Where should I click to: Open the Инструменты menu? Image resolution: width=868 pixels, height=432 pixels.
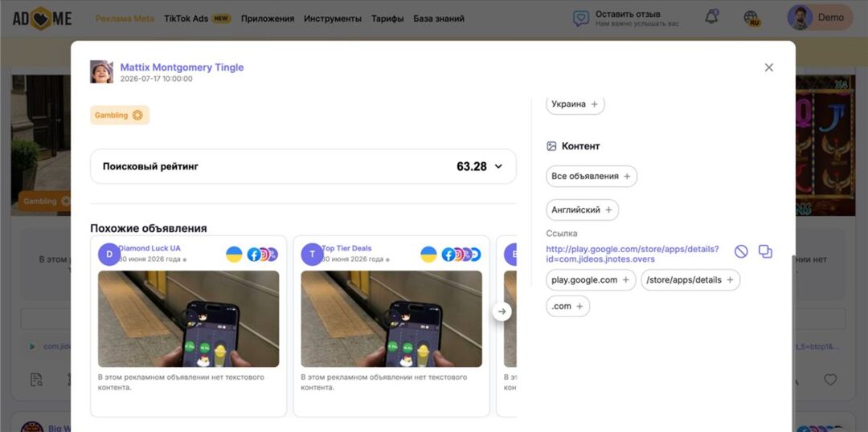(x=333, y=18)
